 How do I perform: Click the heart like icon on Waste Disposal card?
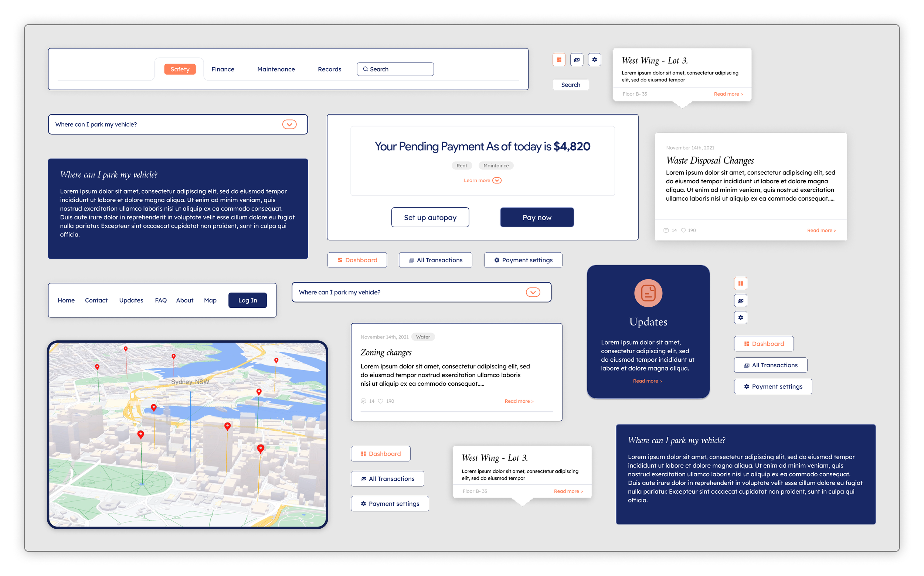click(683, 231)
